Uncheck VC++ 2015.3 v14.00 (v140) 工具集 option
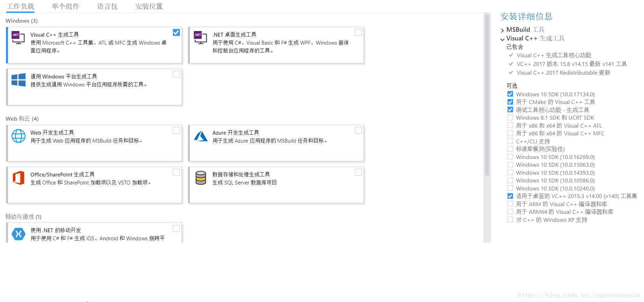Image resolution: width=644 pixels, height=302 pixels. 510,196
